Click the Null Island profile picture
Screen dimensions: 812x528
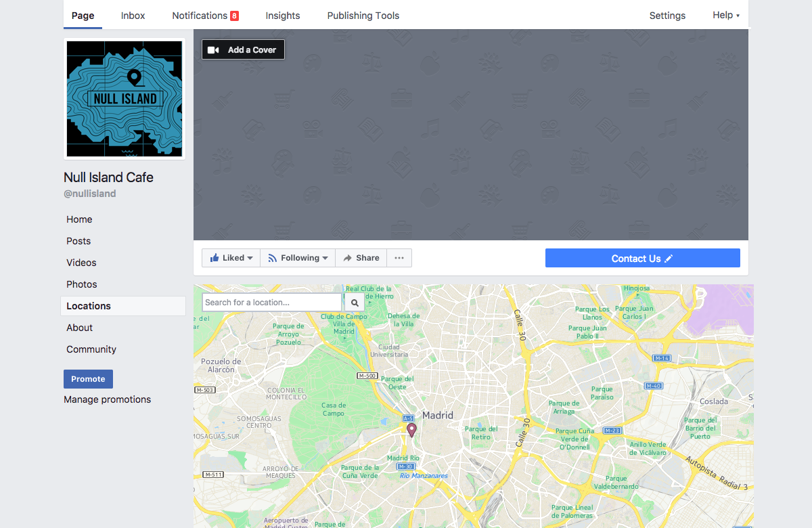click(125, 99)
